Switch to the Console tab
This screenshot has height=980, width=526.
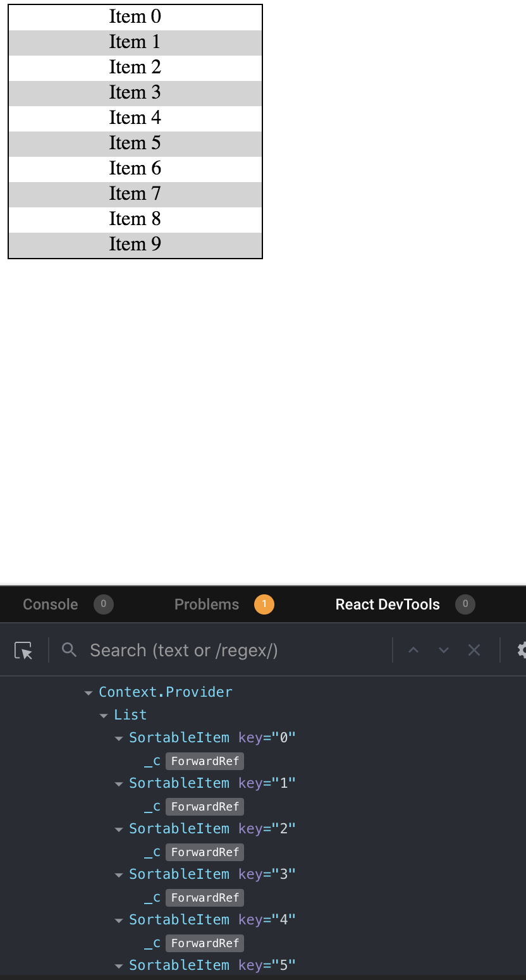50,604
